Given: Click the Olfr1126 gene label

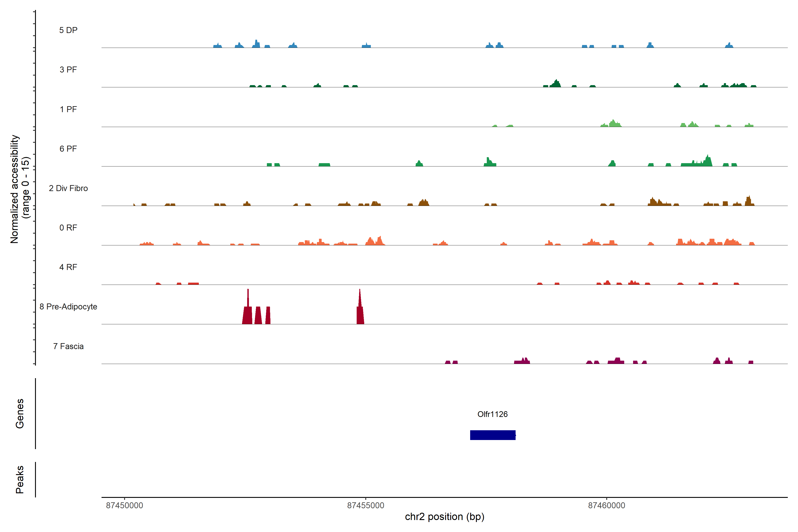Looking at the screenshot, I should [x=492, y=414].
